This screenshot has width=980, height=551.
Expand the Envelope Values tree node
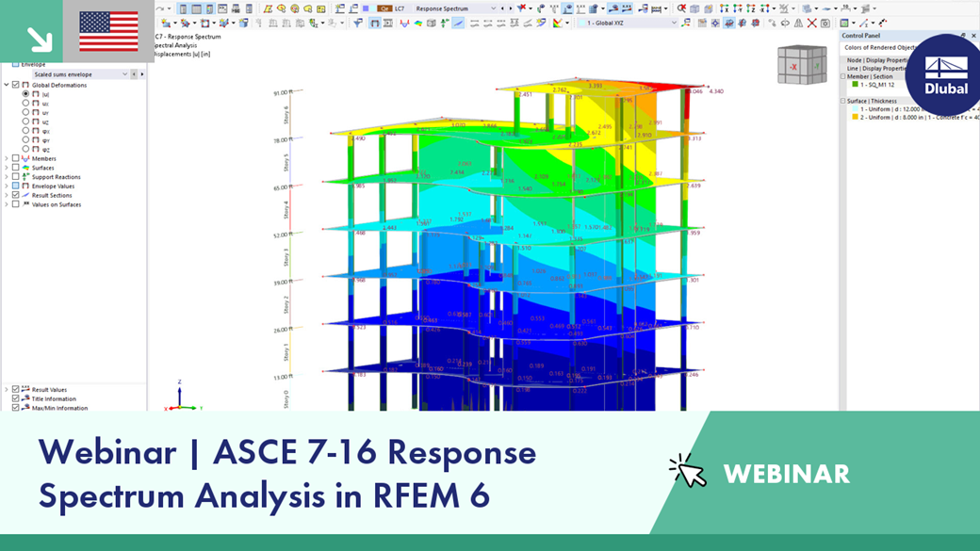7,186
